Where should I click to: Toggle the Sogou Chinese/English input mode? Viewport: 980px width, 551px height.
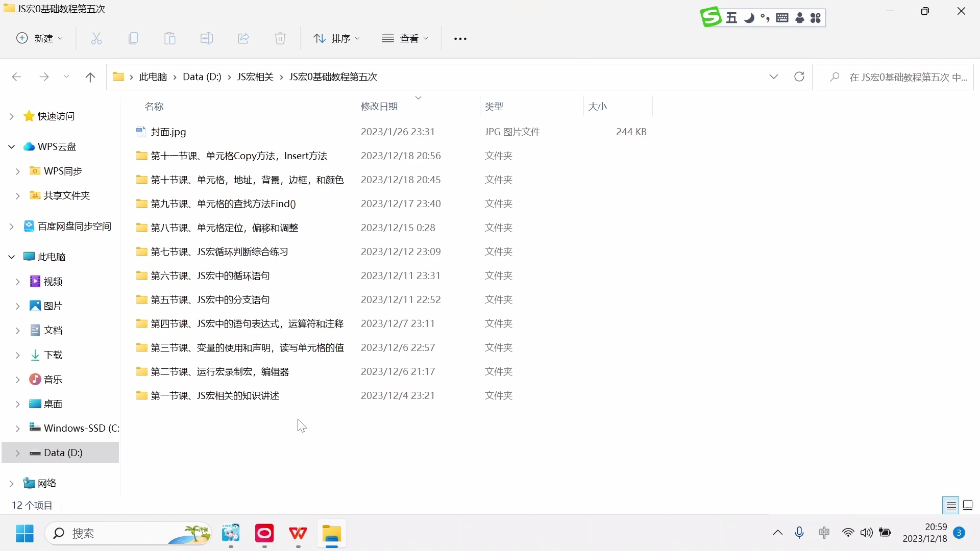[732, 18]
